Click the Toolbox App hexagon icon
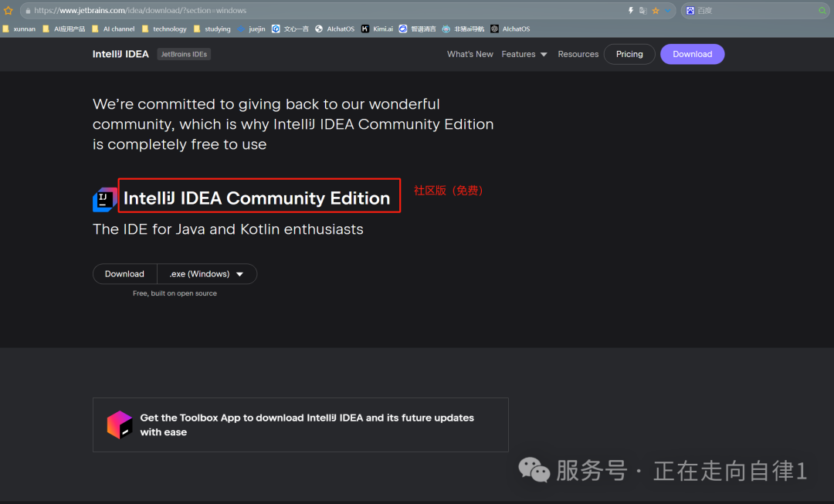This screenshot has height=504, width=834. click(x=120, y=425)
